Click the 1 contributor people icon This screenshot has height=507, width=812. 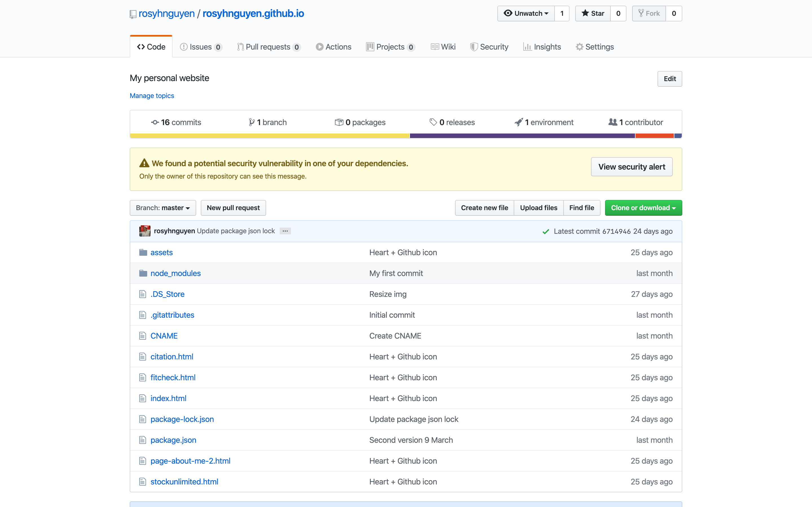(613, 123)
